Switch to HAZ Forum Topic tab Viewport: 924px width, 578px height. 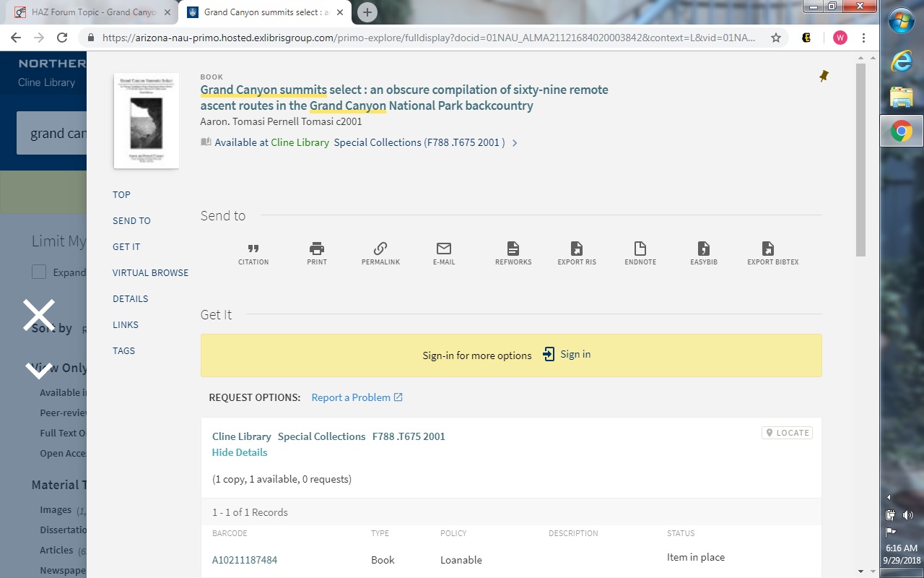[x=91, y=12]
